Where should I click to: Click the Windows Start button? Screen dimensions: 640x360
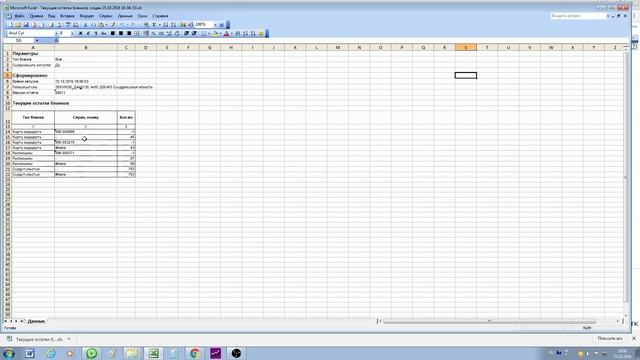pyautogui.click(x=9, y=353)
